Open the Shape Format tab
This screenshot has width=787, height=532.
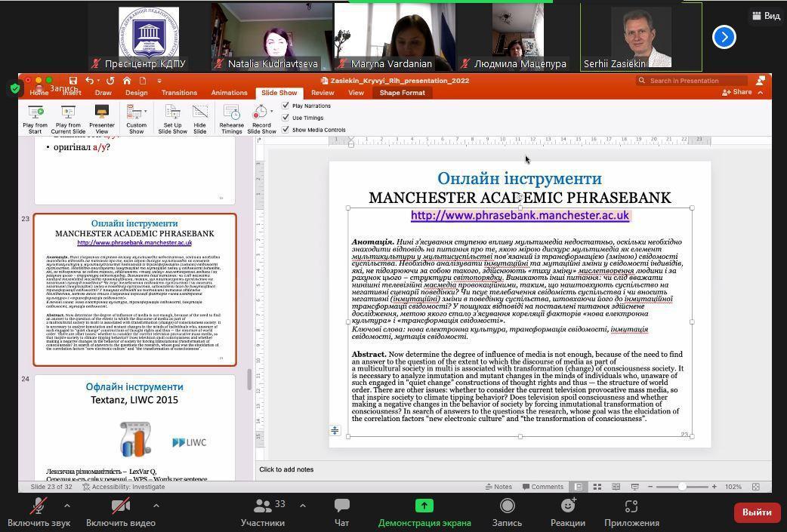[x=402, y=93]
